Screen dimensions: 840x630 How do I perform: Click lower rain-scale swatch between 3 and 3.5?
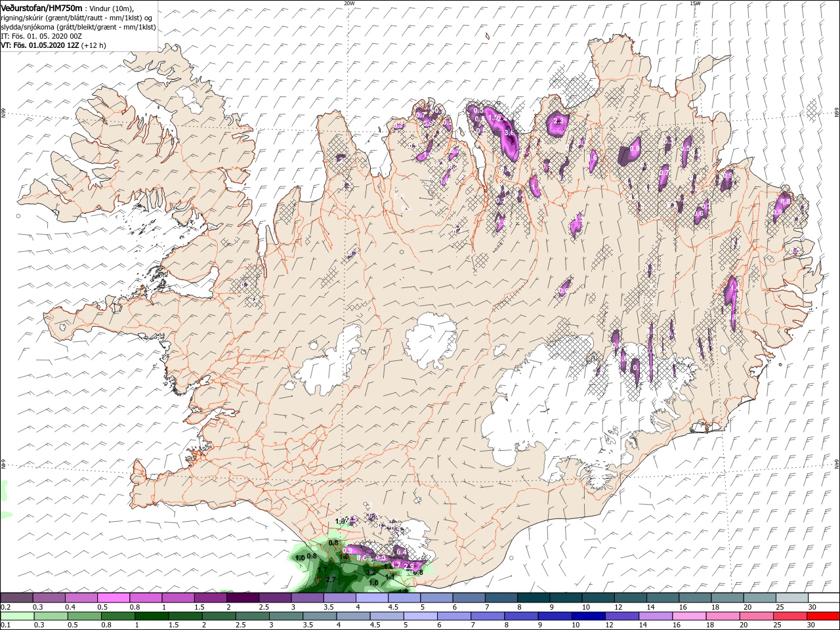286,616
